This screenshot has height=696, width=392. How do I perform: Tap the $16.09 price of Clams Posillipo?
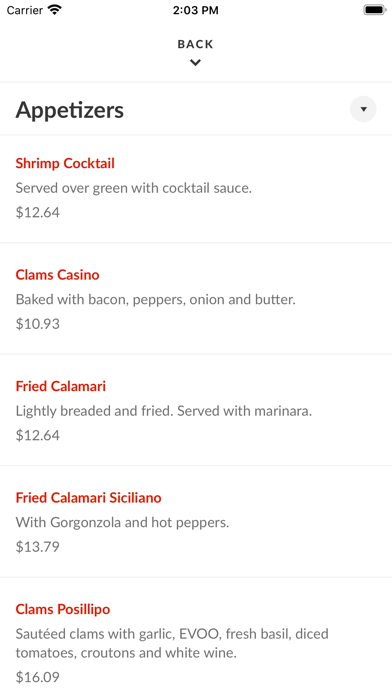pos(37,677)
